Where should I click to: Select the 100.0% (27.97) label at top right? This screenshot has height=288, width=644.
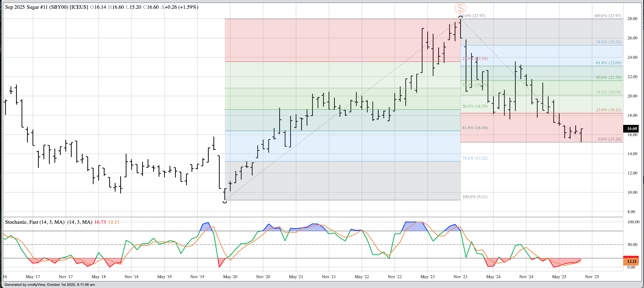tap(607, 16)
